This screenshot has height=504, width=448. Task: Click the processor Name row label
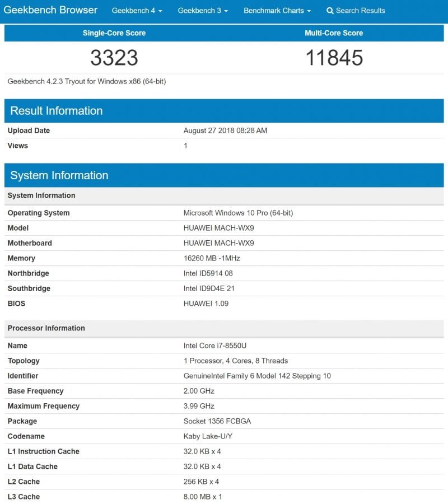[17, 346]
